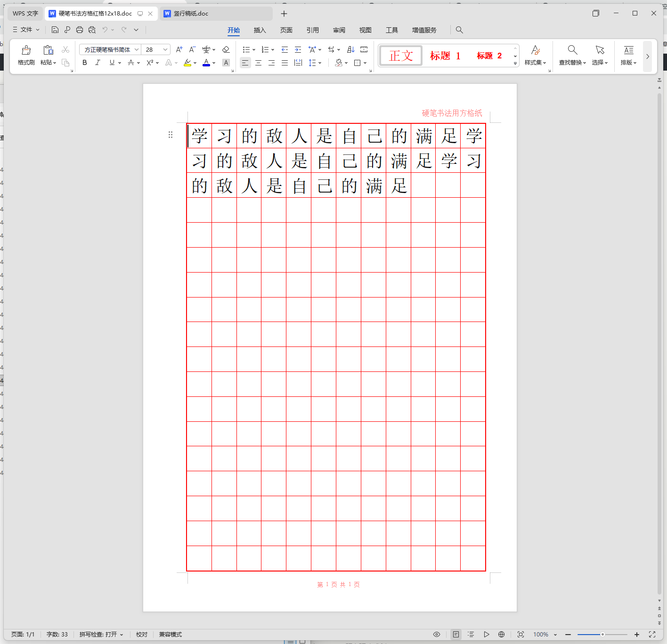Switch to the 插入 (Insert) ribbon tab
This screenshot has width=667, height=644.
coord(260,30)
